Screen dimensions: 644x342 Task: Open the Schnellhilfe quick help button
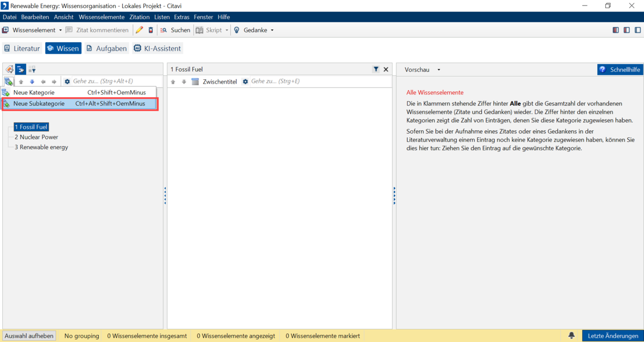point(619,69)
